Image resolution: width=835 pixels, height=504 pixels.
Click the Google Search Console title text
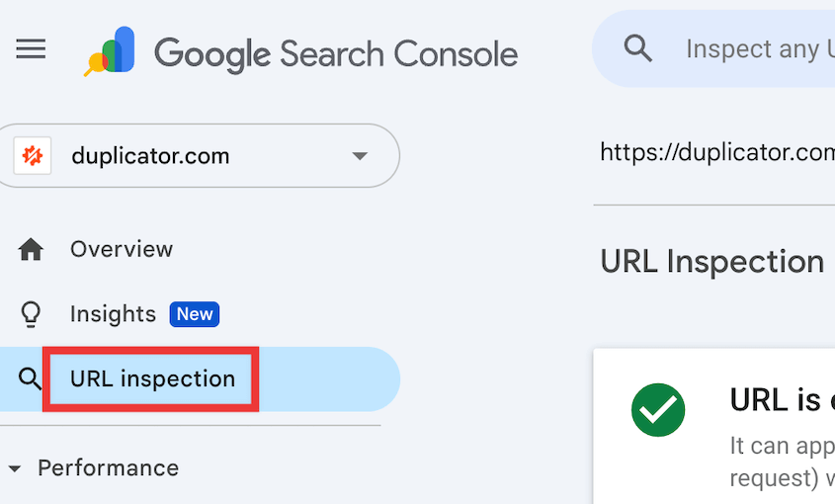click(336, 52)
